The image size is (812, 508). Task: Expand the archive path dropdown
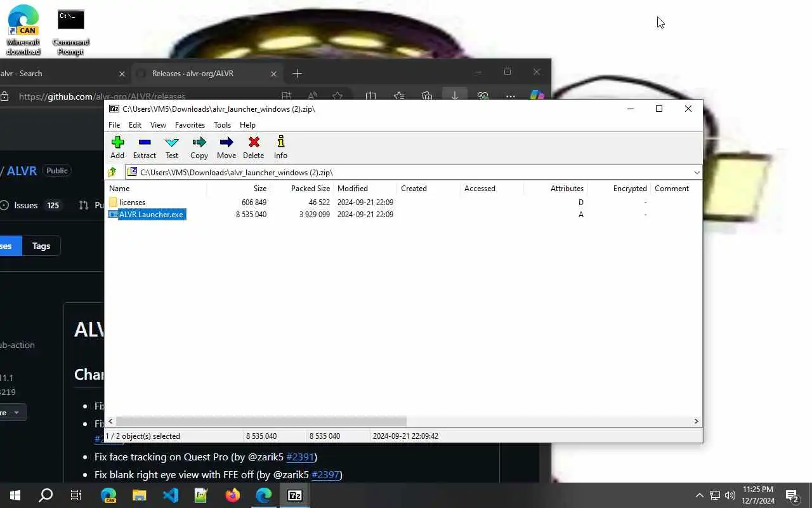click(697, 173)
